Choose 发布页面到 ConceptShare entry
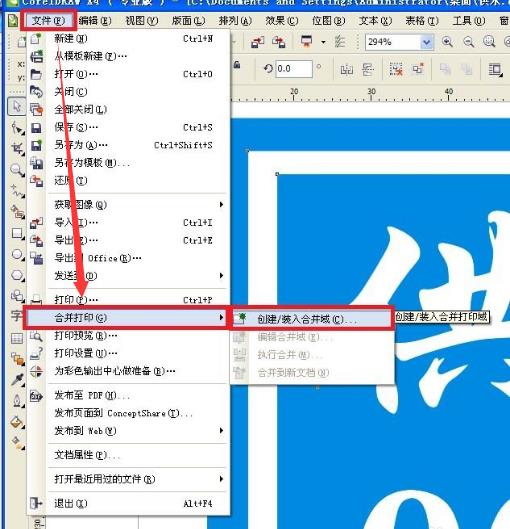510x529 pixels. click(x=128, y=413)
